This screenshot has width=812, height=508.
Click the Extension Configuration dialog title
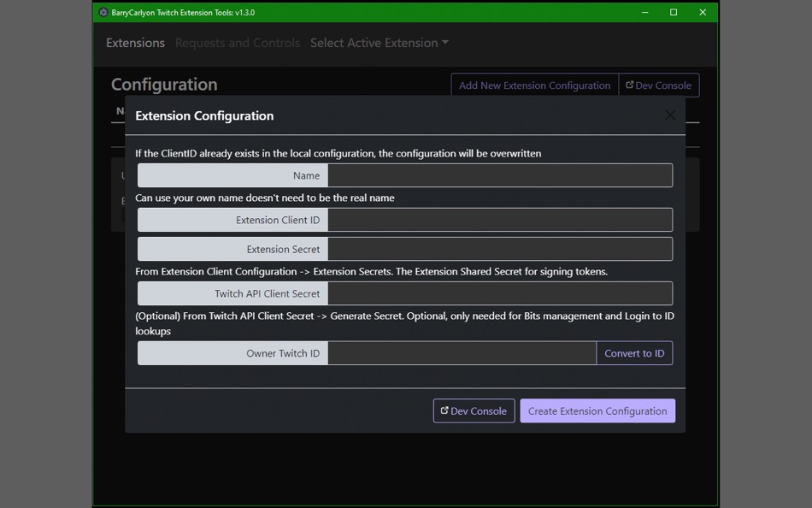204,115
